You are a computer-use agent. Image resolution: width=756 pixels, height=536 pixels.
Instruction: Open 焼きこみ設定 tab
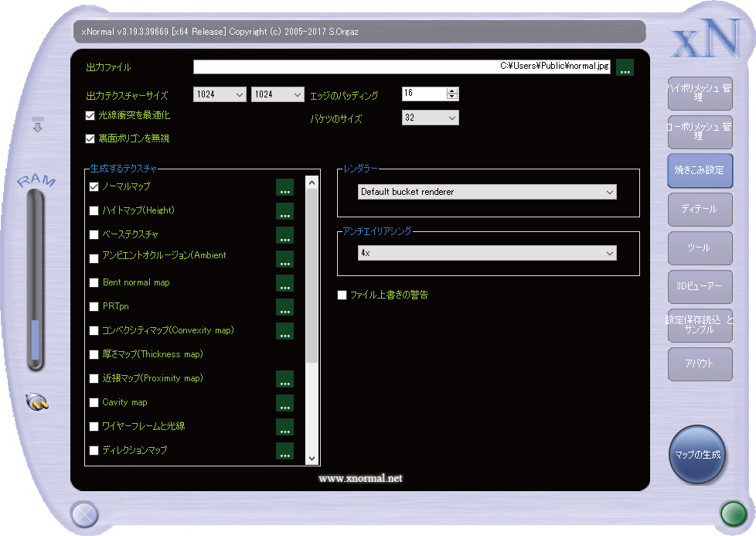pyautogui.click(x=700, y=171)
